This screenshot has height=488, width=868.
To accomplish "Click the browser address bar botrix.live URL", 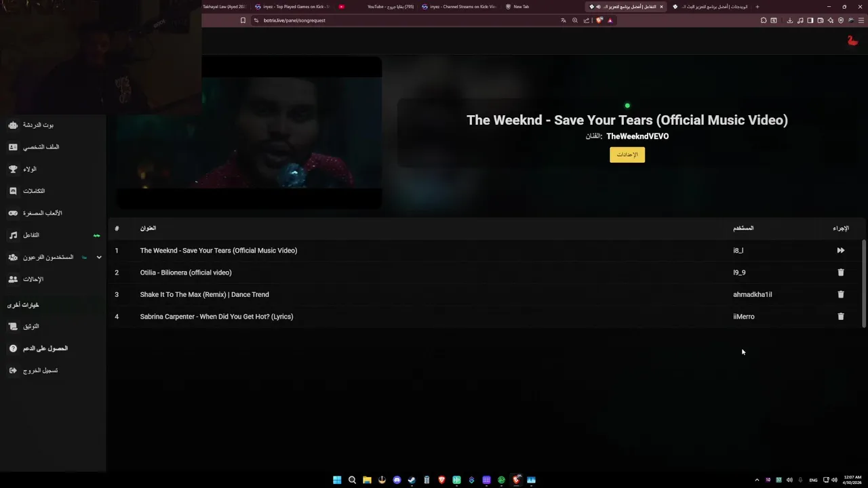I will [x=294, y=20].
